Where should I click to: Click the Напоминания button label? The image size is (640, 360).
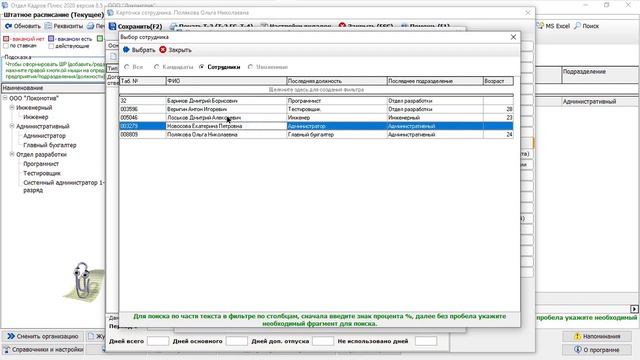602,336
